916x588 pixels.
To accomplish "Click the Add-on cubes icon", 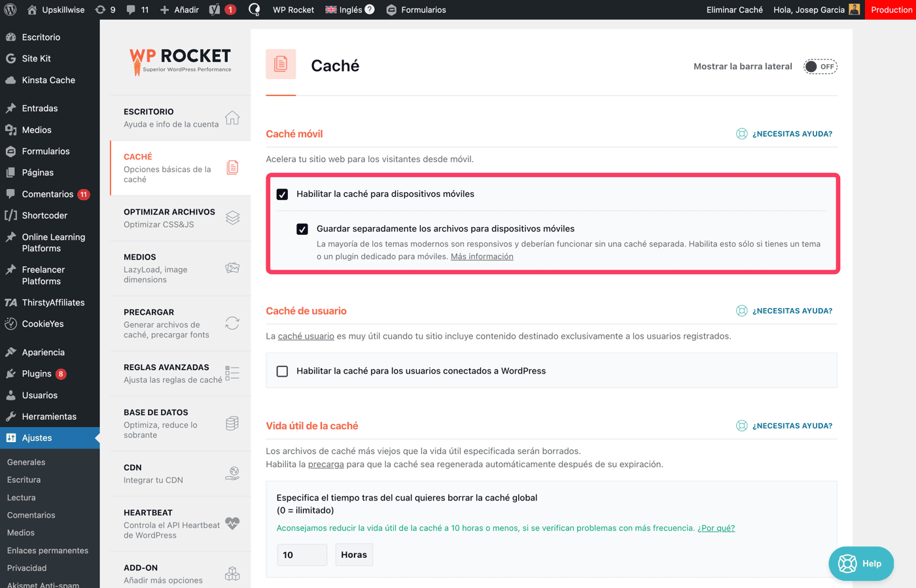I will point(232,574).
